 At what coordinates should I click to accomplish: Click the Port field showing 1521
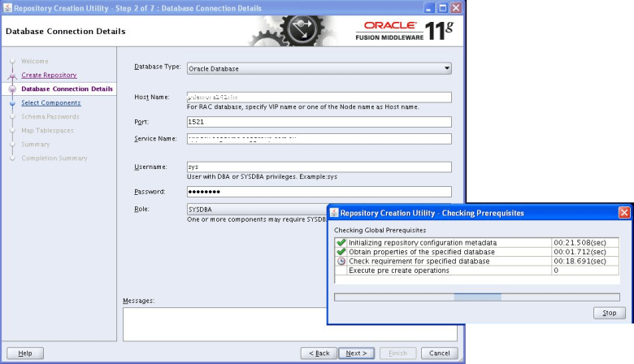click(319, 122)
